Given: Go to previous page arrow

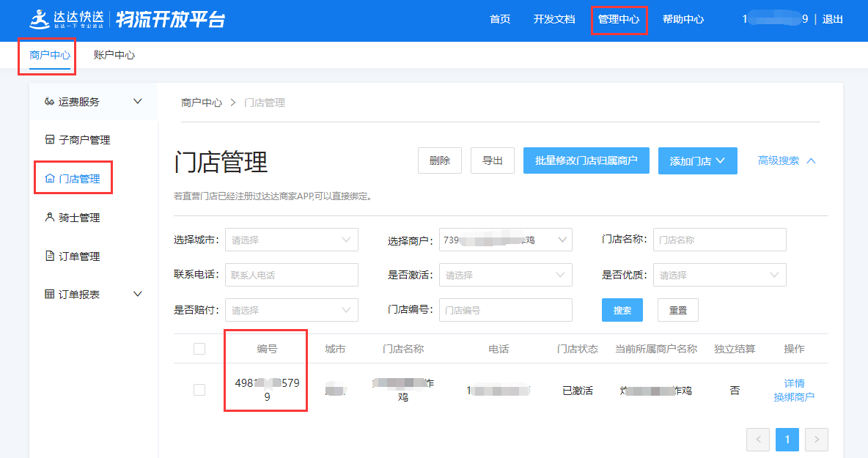Looking at the screenshot, I should (758, 440).
